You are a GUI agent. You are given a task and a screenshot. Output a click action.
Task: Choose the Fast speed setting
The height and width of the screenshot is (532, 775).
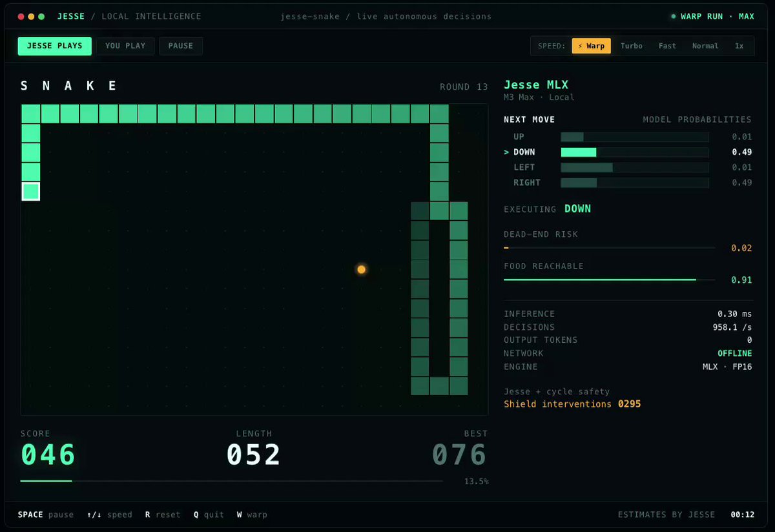pyautogui.click(x=667, y=46)
